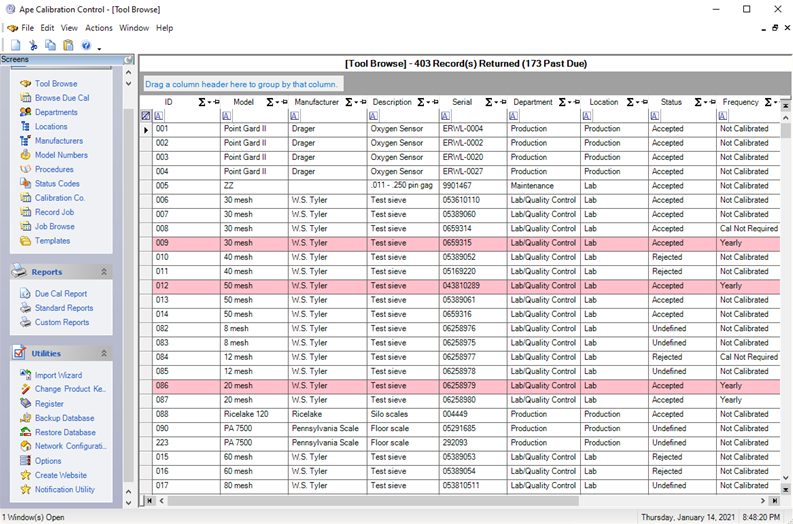Click the Notification Utility star icon

(25, 489)
